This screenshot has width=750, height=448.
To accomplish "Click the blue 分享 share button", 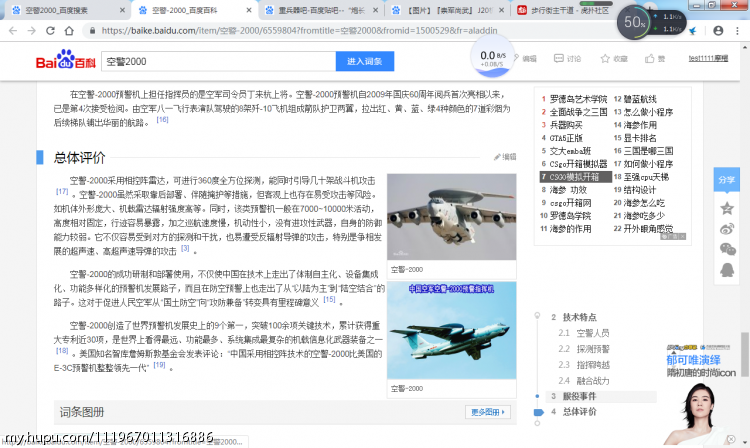I will (x=727, y=180).
